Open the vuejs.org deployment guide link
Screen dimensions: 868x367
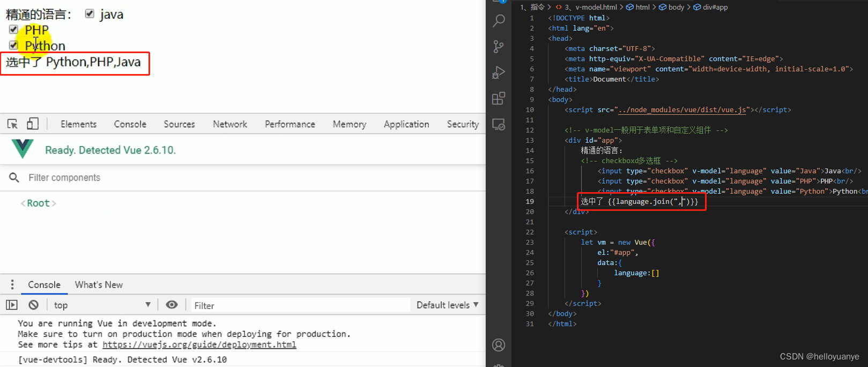[199, 344]
